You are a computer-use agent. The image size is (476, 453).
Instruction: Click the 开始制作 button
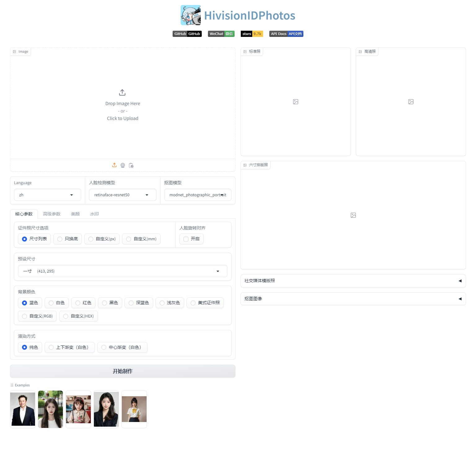click(123, 371)
